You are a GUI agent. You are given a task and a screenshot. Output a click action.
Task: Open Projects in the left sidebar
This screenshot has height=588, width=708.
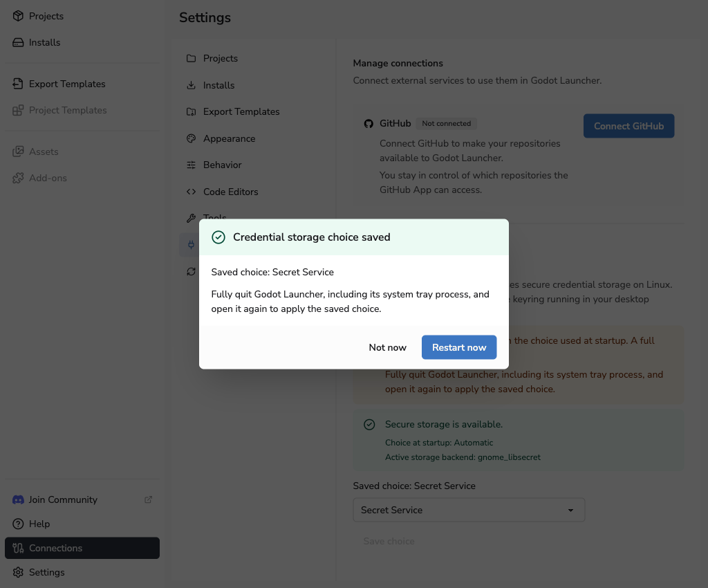click(82, 16)
